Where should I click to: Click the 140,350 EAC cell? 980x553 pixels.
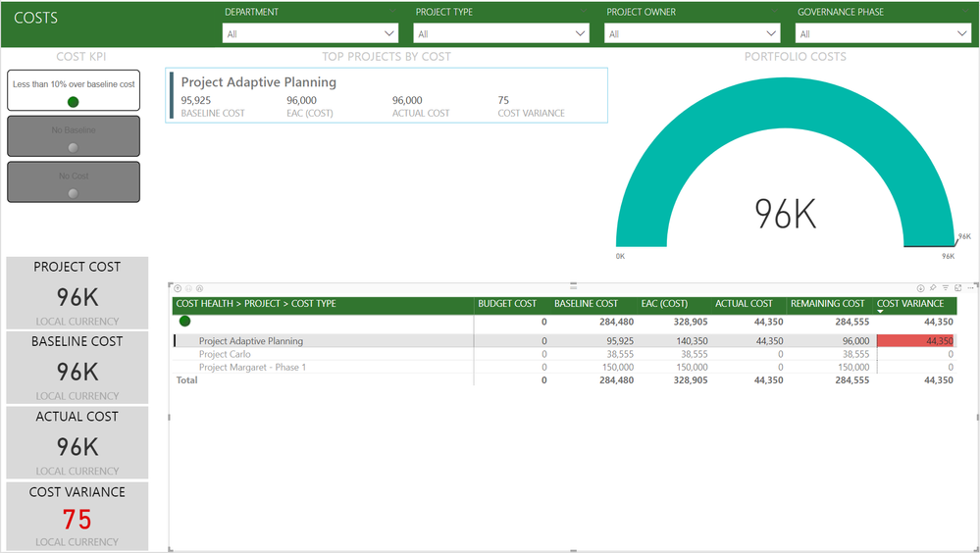pos(692,341)
